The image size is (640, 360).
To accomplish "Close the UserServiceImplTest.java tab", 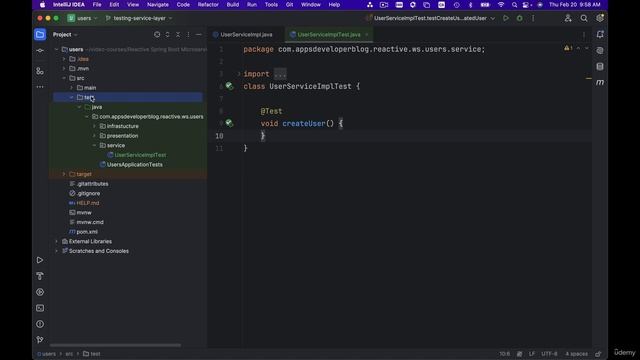I will click(x=367, y=35).
